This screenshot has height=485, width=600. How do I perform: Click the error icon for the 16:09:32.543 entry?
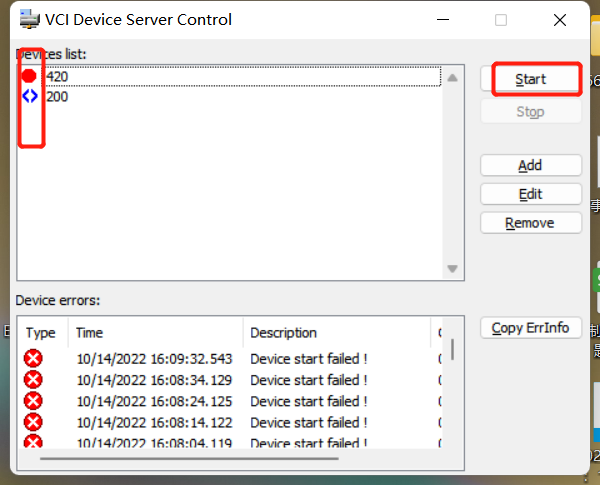[x=33, y=359]
